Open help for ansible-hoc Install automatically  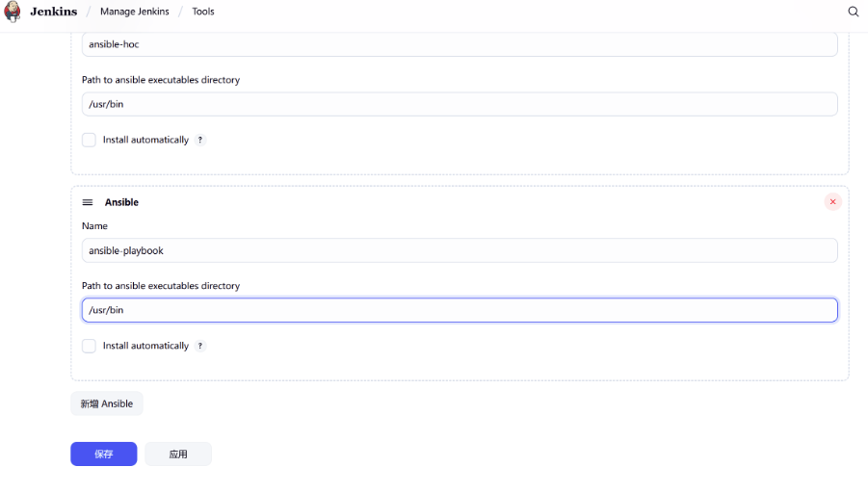click(200, 140)
